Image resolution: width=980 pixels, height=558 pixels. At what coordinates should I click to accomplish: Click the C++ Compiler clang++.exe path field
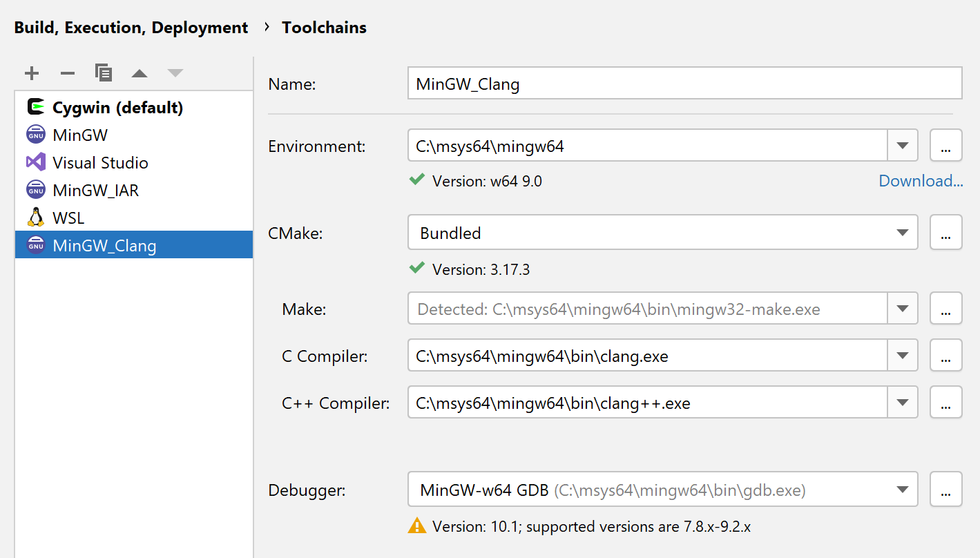coord(647,403)
